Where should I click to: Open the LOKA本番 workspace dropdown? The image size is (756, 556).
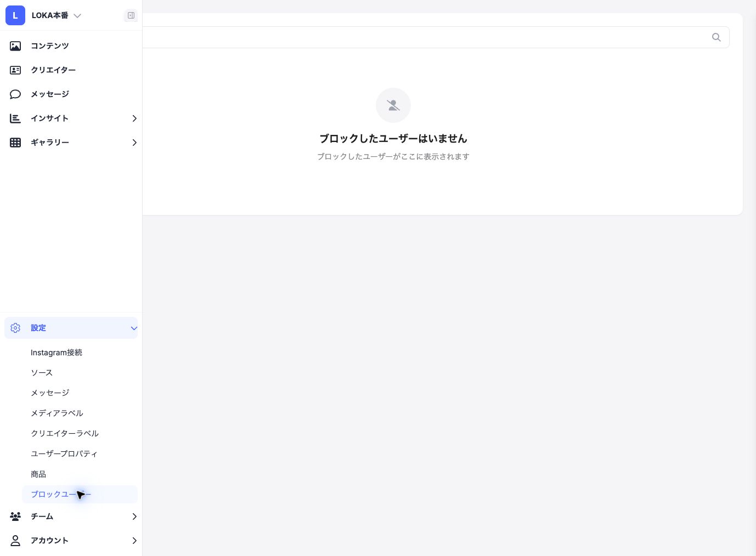(57, 15)
